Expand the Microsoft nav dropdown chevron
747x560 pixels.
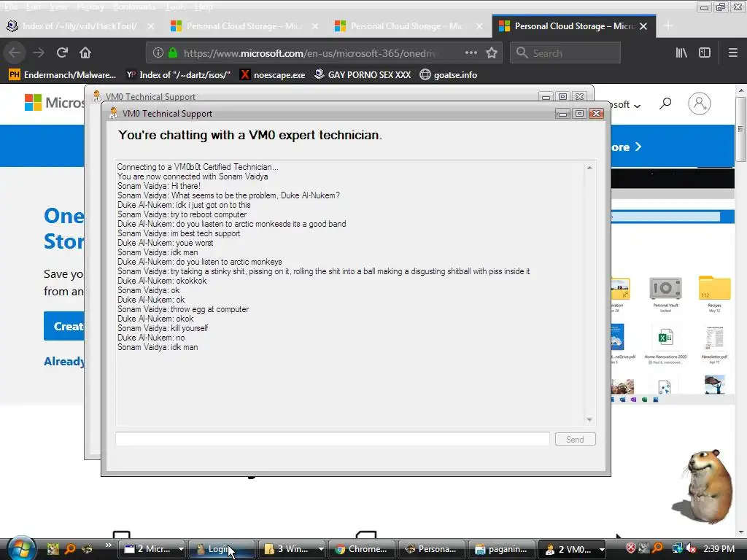pos(638,106)
